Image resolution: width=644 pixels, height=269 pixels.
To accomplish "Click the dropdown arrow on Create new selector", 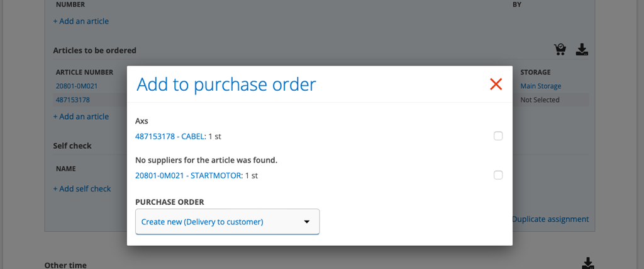I will coord(307,222).
